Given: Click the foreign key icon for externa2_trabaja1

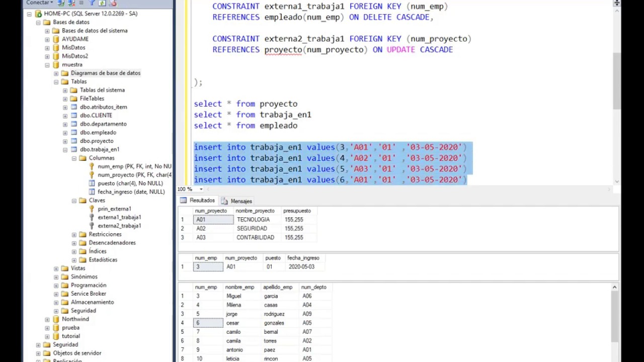Looking at the screenshot, I should tap(92, 226).
